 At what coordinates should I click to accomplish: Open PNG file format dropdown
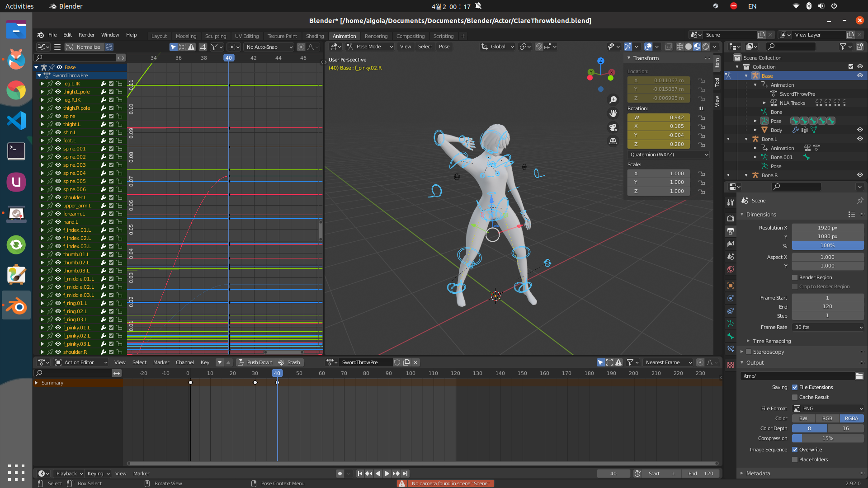pos(828,408)
